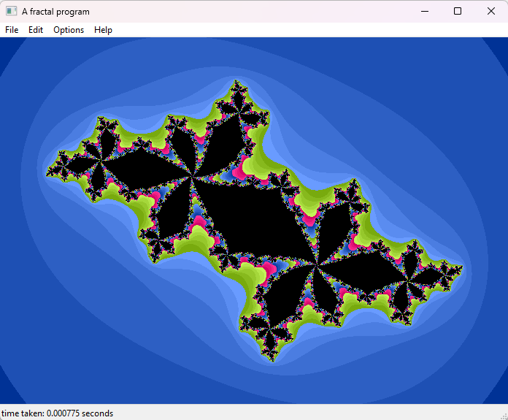This screenshot has width=508, height=420.
Task: Click the app icon in the title bar
Action: (12, 11)
